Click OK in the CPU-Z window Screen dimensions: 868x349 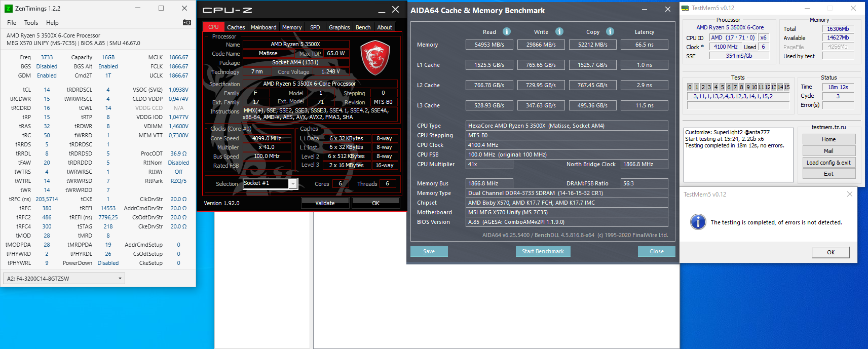(375, 203)
